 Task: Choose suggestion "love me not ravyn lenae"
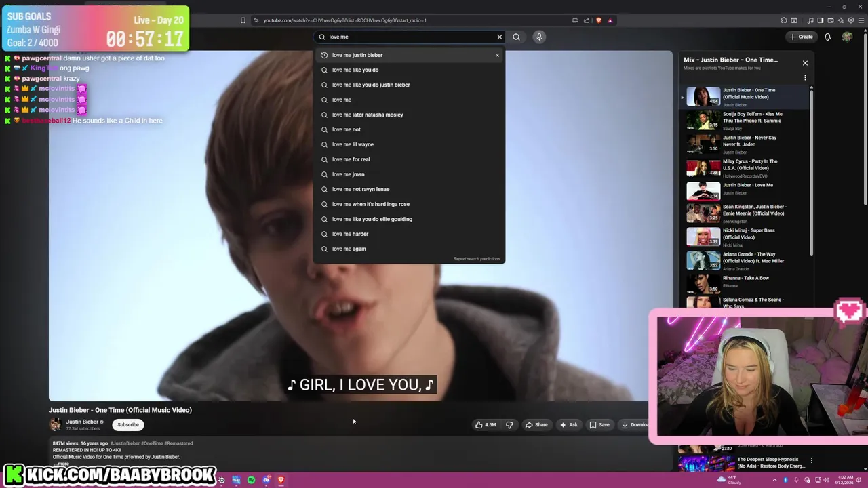pyautogui.click(x=409, y=189)
